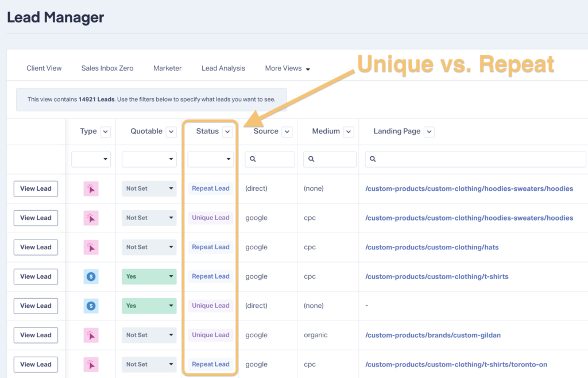The height and width of the screenshot is (378, 588).
Task: Open Quotable 'Yes' dropdown in the t-shirts row
Action: (x=149, y=276)
